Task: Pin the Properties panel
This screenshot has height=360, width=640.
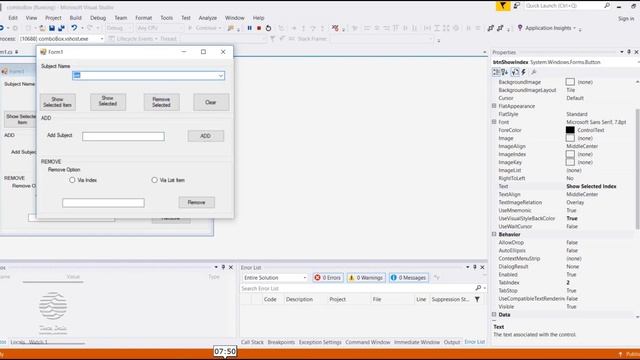Action: coord(629,52)
